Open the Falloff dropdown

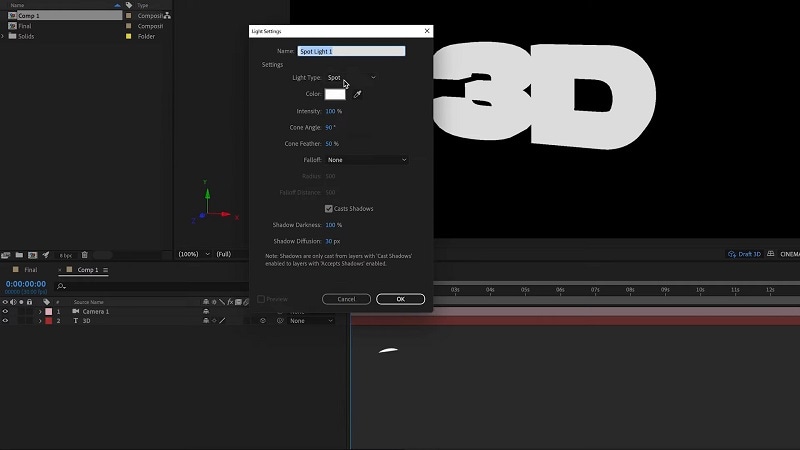point(367,160)
